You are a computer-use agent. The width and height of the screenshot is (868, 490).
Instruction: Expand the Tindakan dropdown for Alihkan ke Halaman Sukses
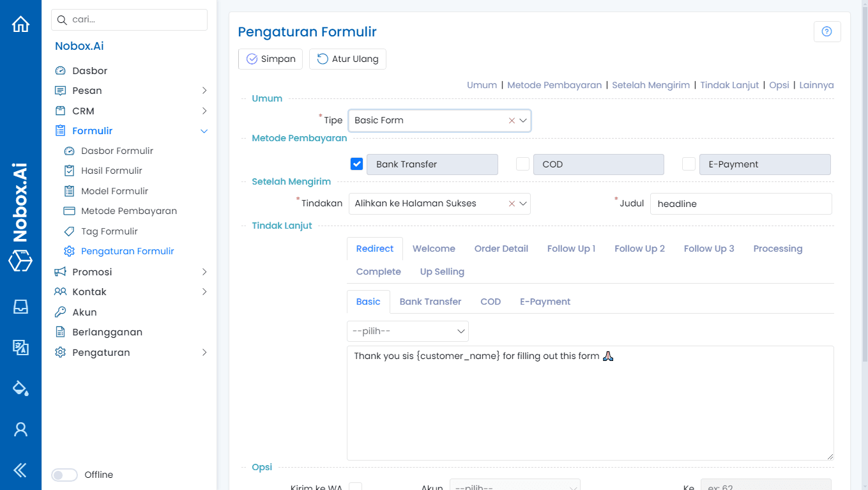(x=522, y=203)
